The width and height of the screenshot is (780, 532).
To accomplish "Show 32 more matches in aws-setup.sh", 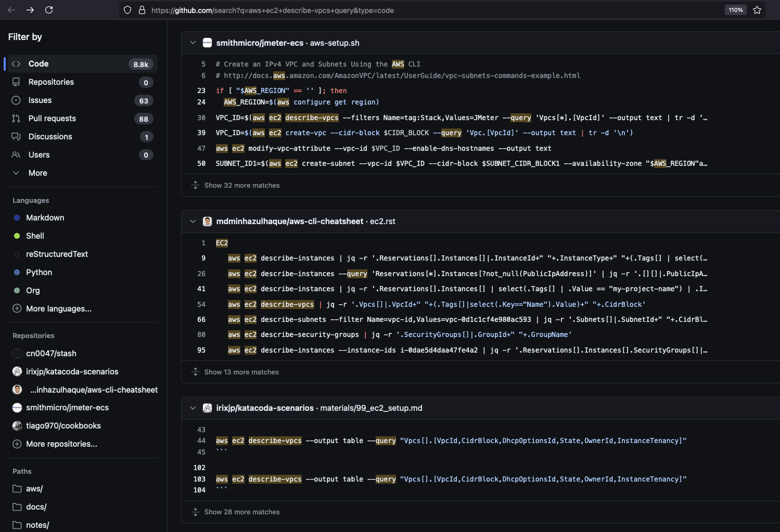I will (x=241, y=186).
